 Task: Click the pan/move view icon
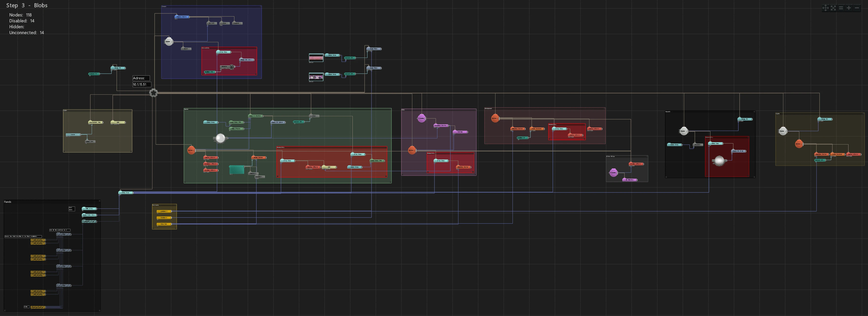coord(825,8)
